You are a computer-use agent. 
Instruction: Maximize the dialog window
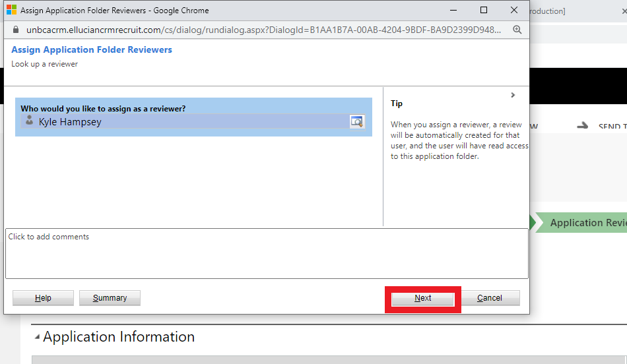[484, 11]
